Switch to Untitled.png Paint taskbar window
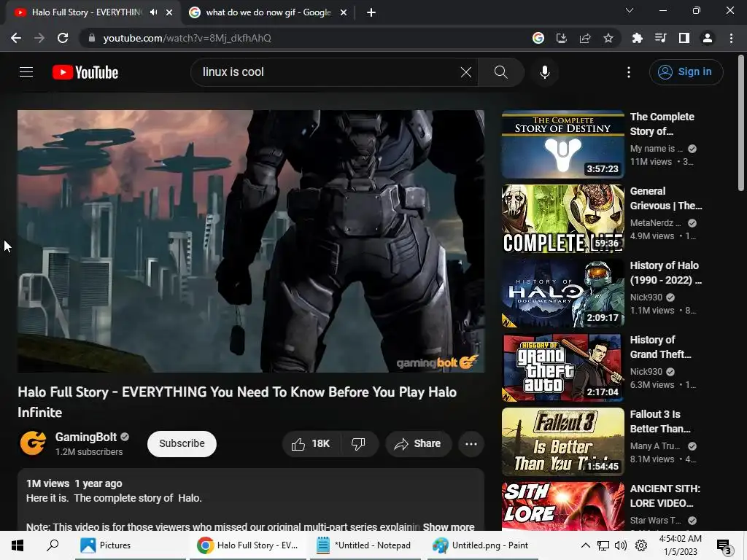 [483, 545]
